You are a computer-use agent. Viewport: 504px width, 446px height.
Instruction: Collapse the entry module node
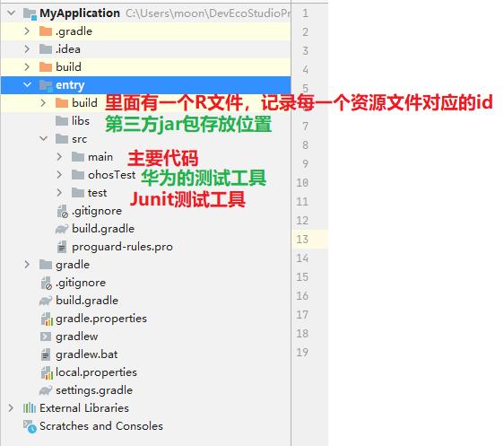27,85
